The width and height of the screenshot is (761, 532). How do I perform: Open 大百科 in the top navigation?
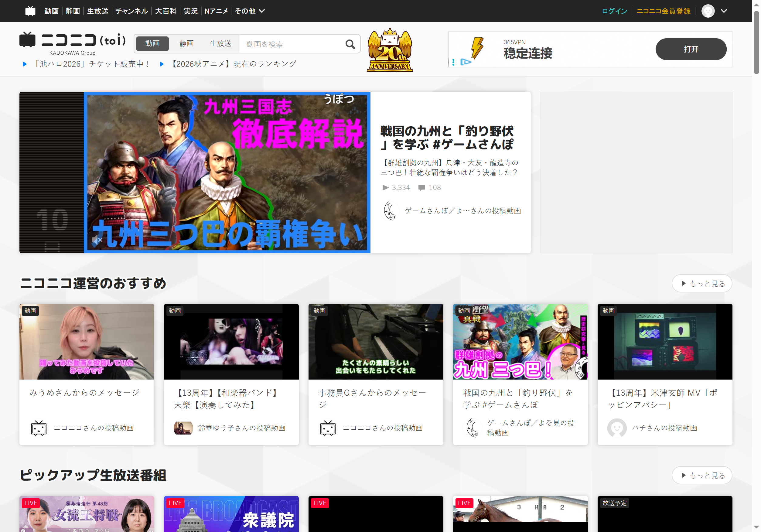(x=166, y=11)
